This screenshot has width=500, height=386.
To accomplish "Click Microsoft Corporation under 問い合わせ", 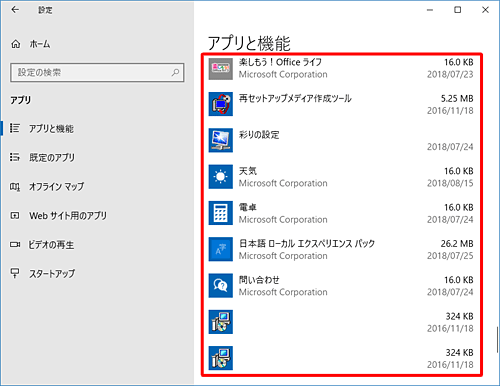I will click(x=283, y=292).
